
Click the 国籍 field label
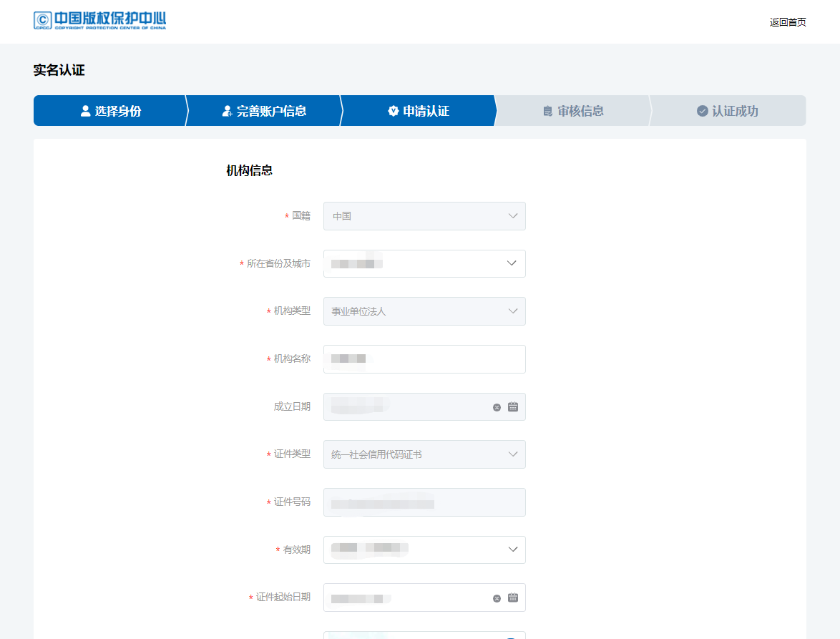click(301, 216)
